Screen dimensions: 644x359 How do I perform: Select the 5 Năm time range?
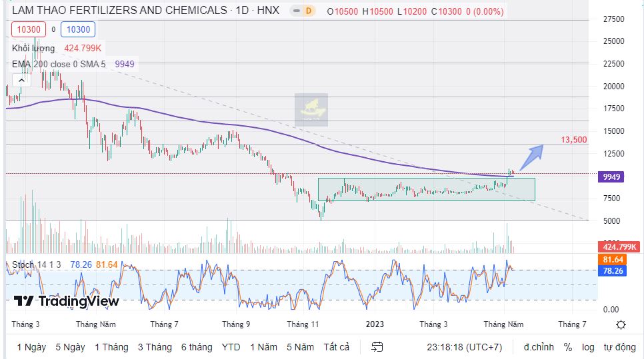[300, 347]
